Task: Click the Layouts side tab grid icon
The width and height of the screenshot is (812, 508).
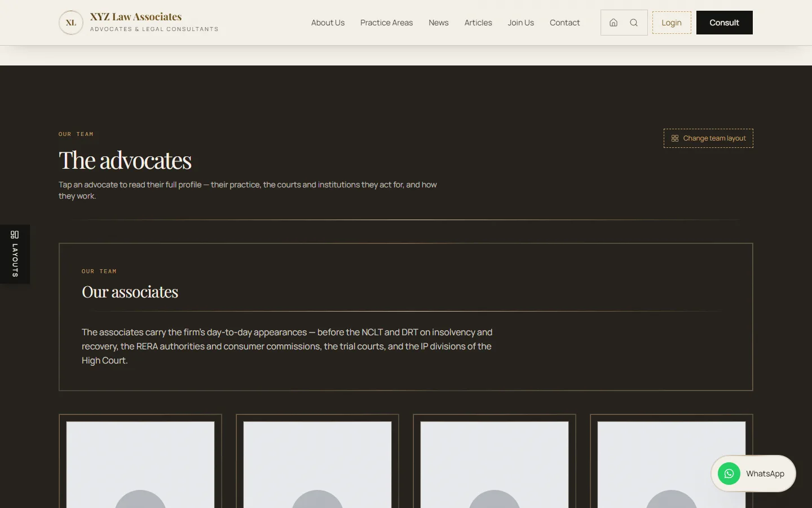Action: (x=15, y=234)
